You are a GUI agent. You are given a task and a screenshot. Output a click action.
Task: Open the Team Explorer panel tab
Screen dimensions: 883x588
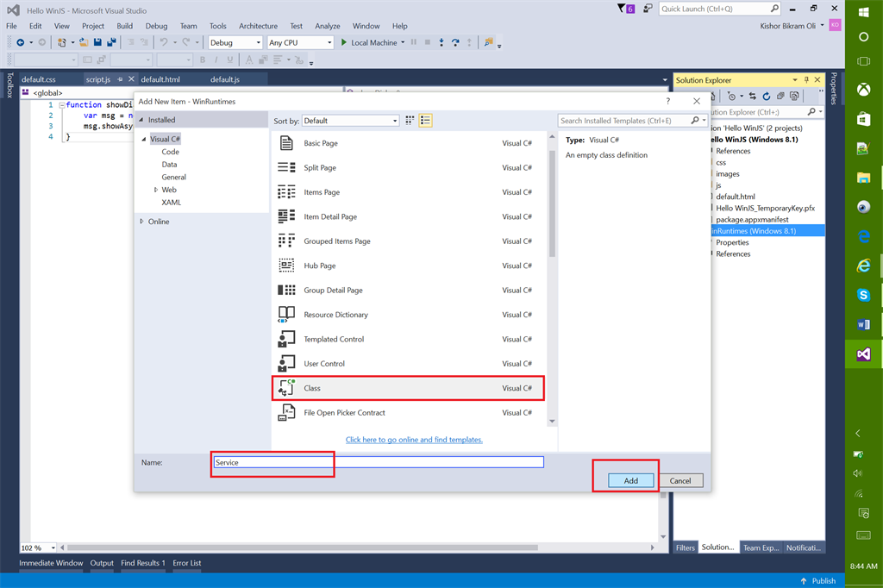(x=761, y=547)
